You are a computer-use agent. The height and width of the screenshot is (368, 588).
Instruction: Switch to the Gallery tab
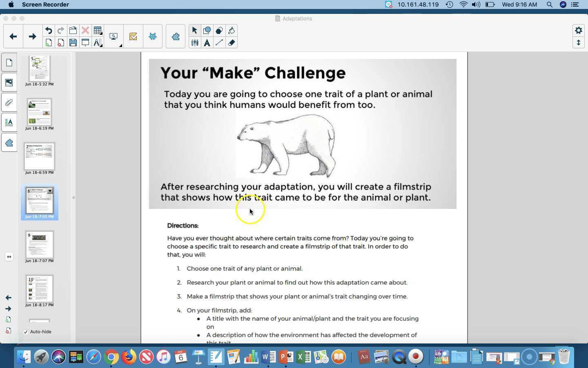point(9,82)
